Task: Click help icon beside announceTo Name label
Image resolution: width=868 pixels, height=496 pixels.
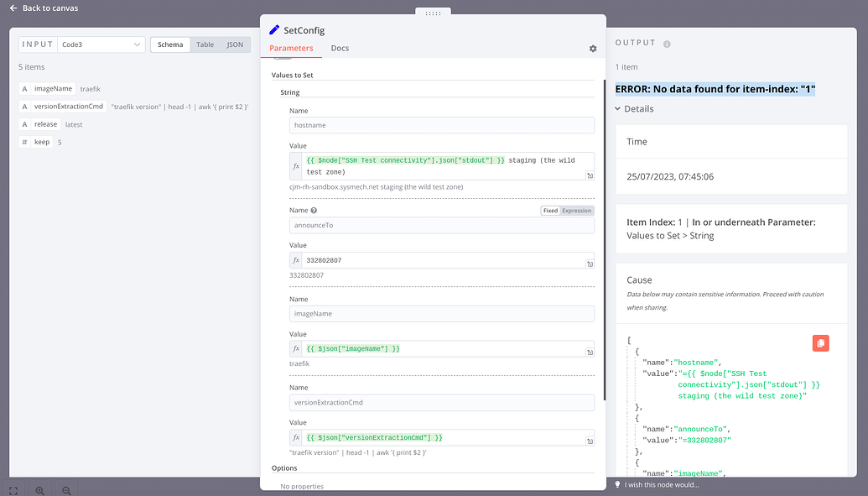Action: [x=314, y=211]
